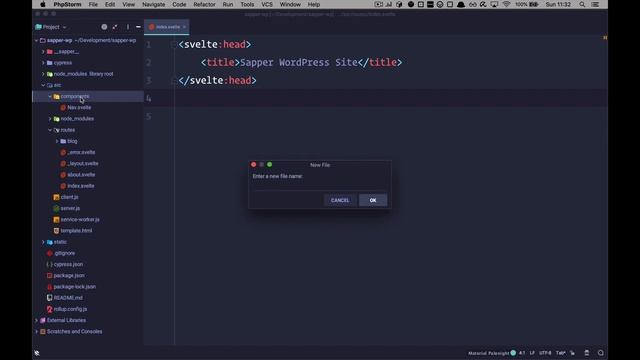The height and width of the screenshot is (360, 640).
Task: Click the .gitignore file icon
Action: click(49, 253)
